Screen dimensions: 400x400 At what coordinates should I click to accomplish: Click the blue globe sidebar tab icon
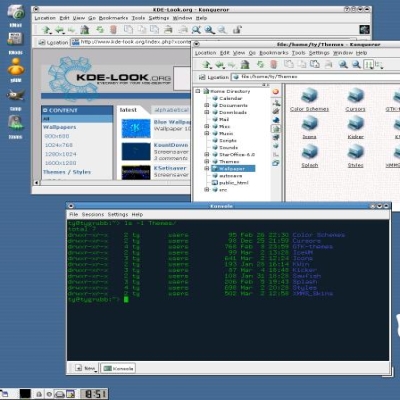(276, 120)
